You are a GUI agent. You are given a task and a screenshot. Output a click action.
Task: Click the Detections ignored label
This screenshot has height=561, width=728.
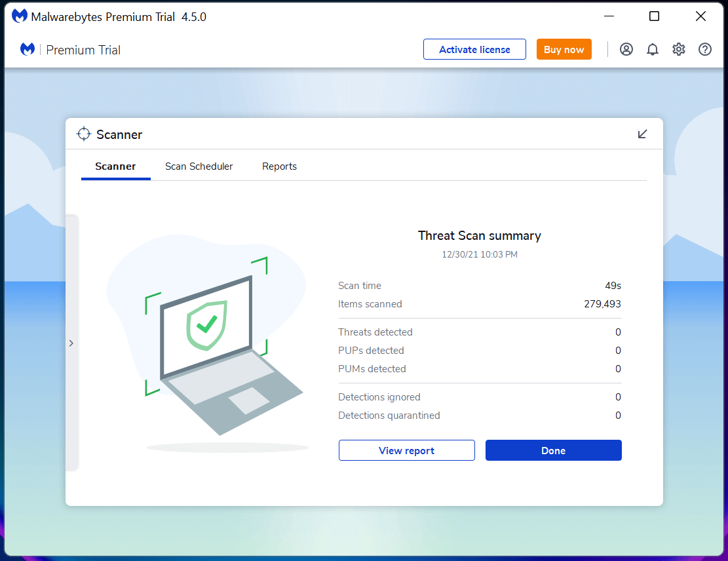coord(379,397)
